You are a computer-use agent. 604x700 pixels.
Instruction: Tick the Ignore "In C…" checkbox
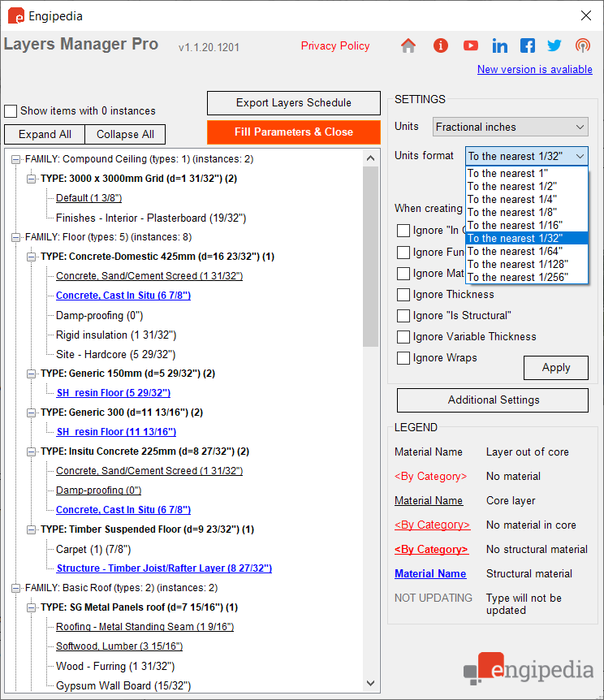[403, 231]
